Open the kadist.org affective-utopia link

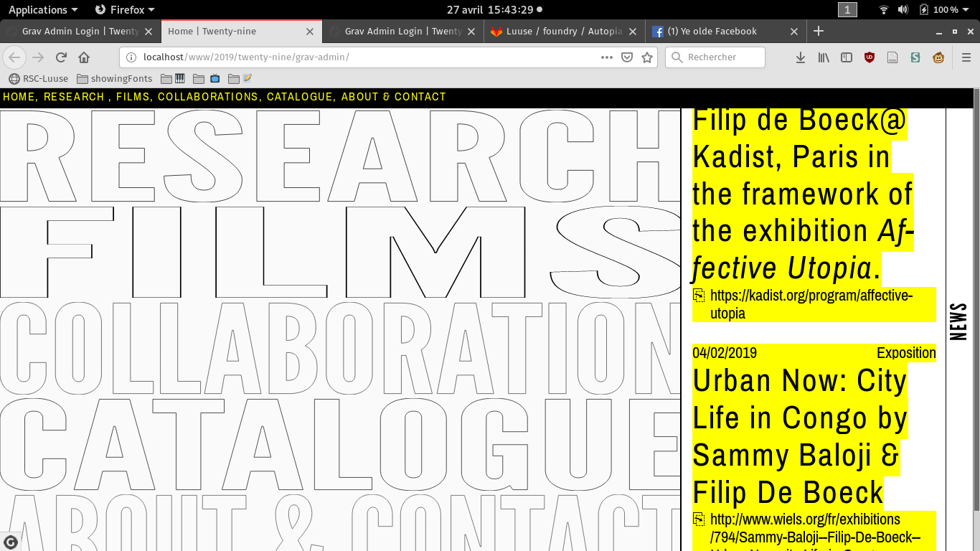tap(811, 304)
